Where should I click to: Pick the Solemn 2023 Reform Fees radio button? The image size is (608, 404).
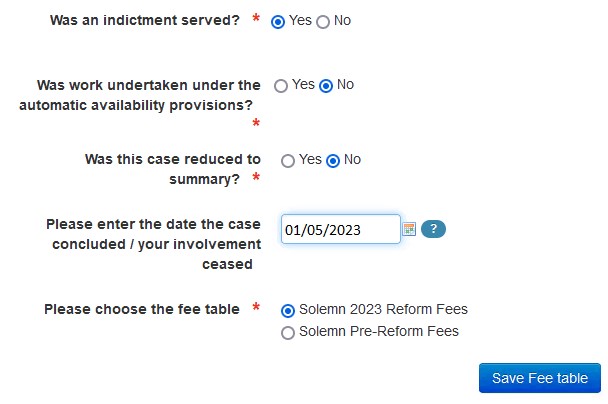tap(288, 311)
